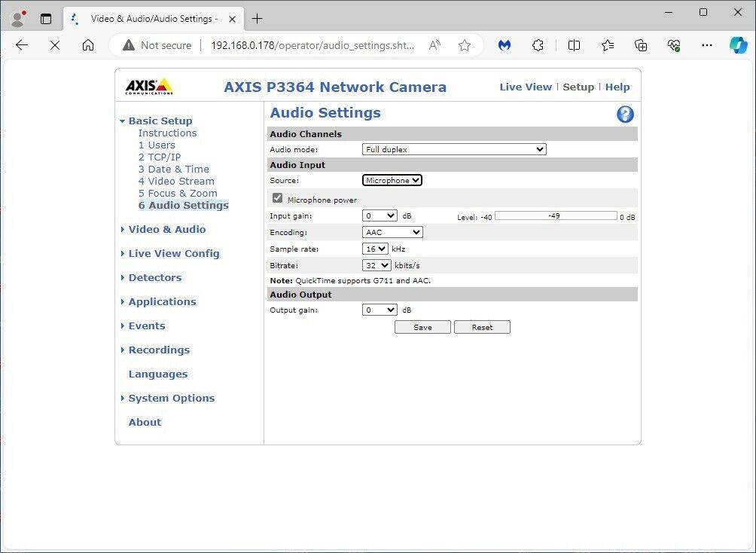Screen dimensions: 756x553
Task: Open the browser profile avatar icon
Action: [18, 19]
